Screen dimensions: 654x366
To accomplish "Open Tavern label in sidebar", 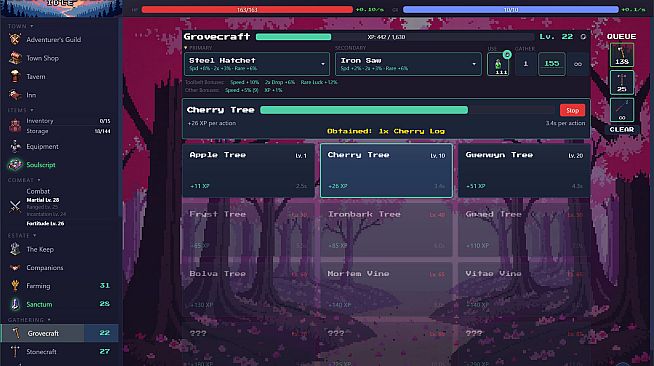I will click(x=36, y=77).
